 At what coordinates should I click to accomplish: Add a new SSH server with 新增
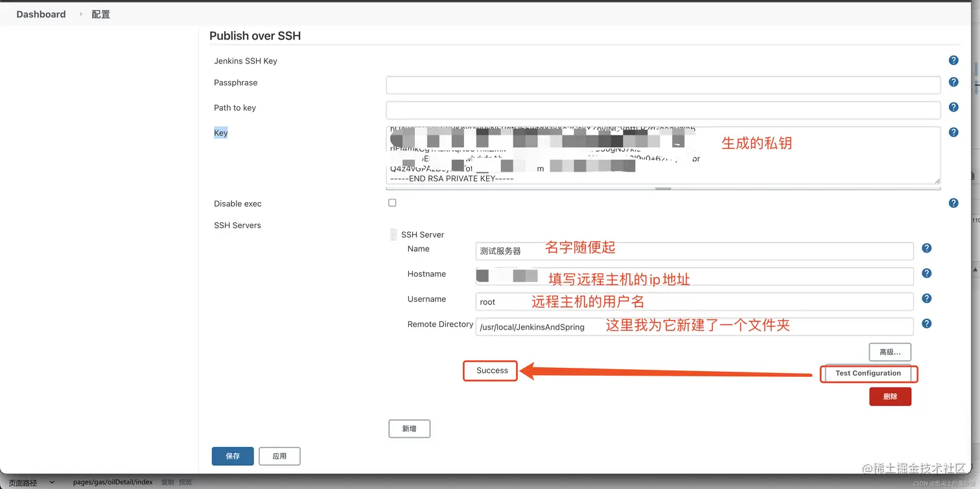click(409, 429)
